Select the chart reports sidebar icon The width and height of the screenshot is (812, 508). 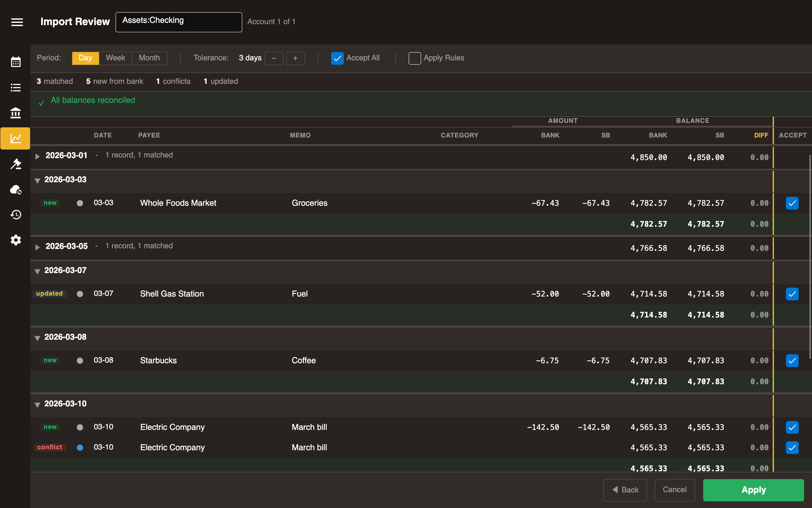pos(16,138)
